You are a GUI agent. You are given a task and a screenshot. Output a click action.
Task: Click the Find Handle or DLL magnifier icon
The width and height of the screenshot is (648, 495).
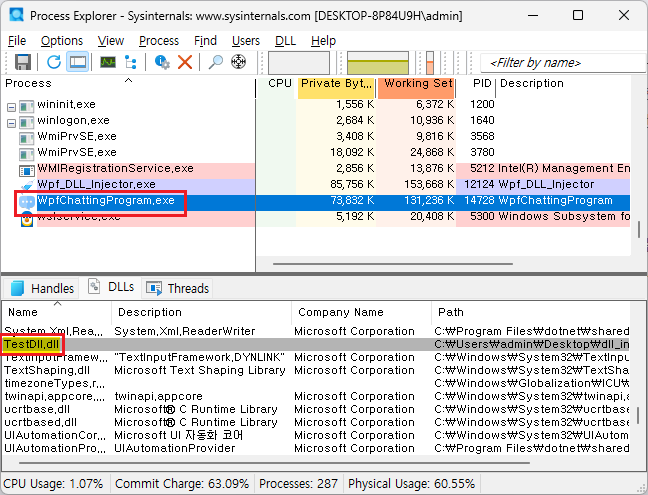coord(215,62)
